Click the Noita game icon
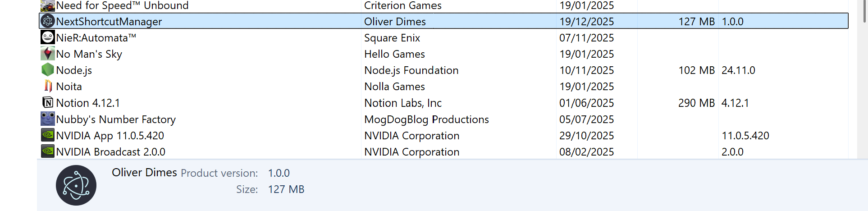Image resolution: width=868 pixels, height=211 pixels. coord(48,86)
